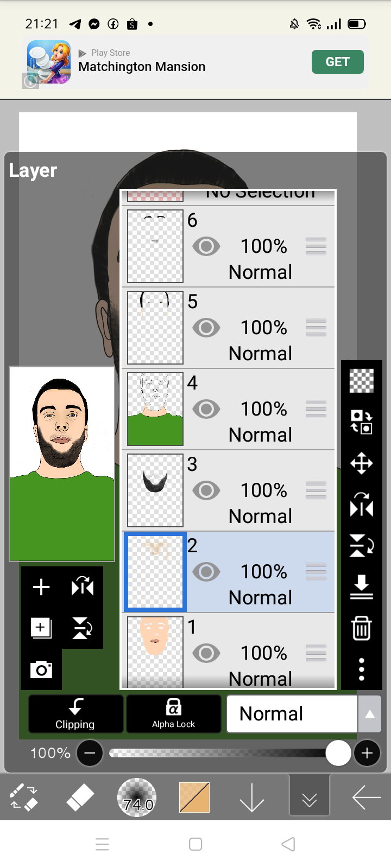Hide layer 1 with the eye icon
The width and height of the screenshot is (391, 868).
pos(206,653)
